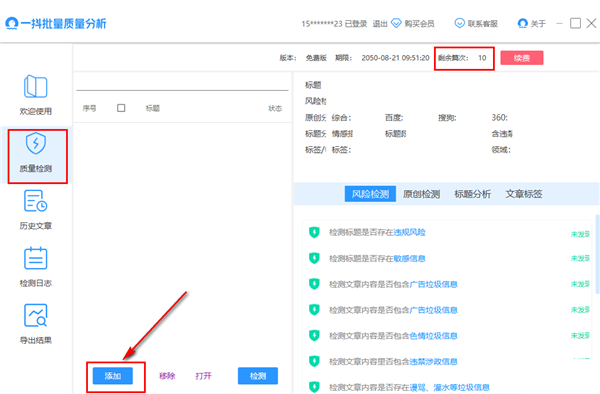Screen dimensions: 600x394
Task: Click the 购买会员 text link
Action: click(419, 24)
